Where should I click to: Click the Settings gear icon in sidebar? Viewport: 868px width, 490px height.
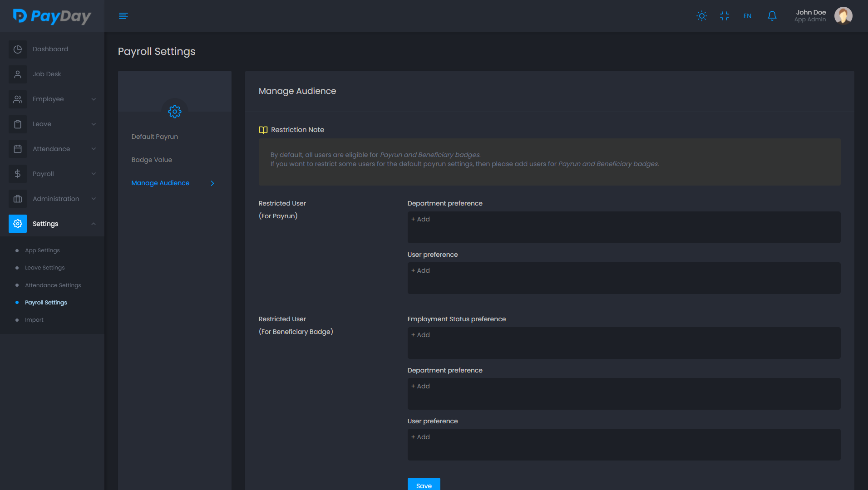coord(18,224)
